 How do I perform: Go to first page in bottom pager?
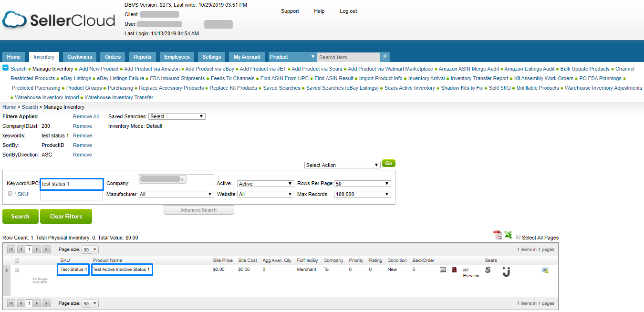click(x=11, y=303)
